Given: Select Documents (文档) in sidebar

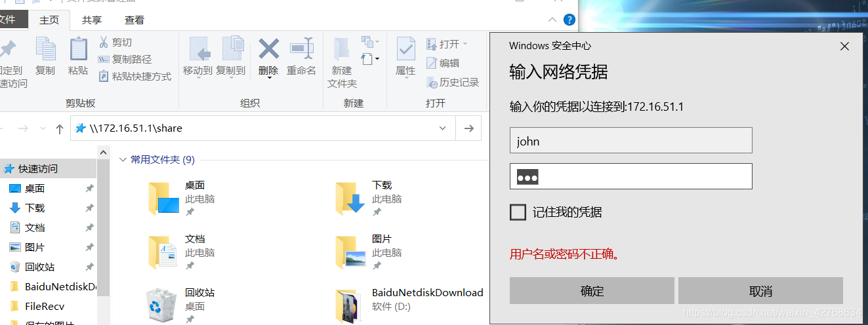Looking at the screenshot, I should click(x=35, y=227).
